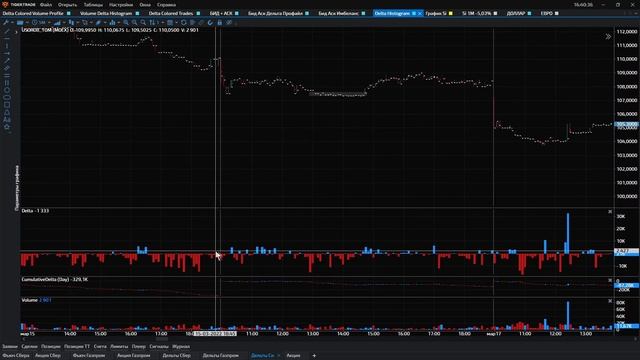Image resolution: width=640 pixels, height=360 pixels.
Task: Click double-chevron scroll to latest bar
Action: (608, 36)
